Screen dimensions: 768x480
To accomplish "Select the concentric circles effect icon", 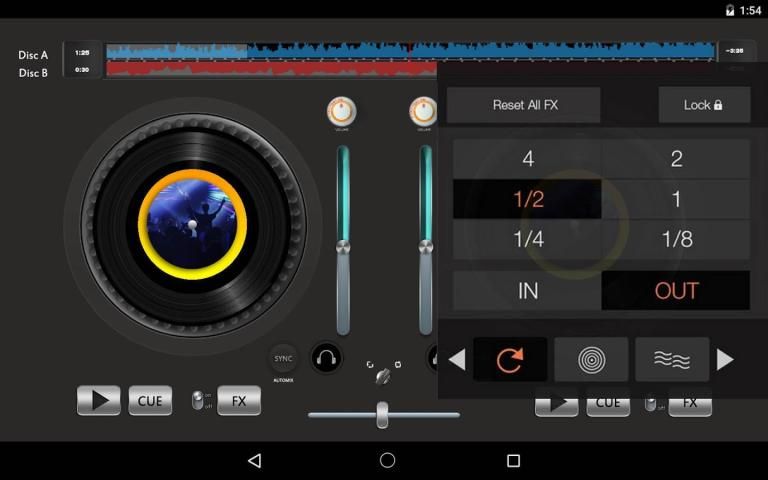I will [591, 360].
